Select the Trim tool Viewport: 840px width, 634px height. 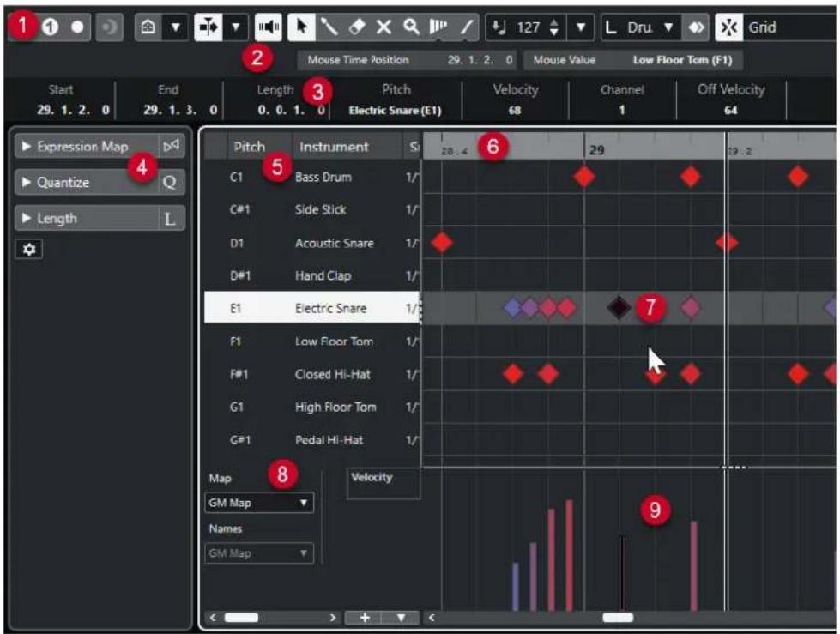pyautogui.click(x=438, y=27)
